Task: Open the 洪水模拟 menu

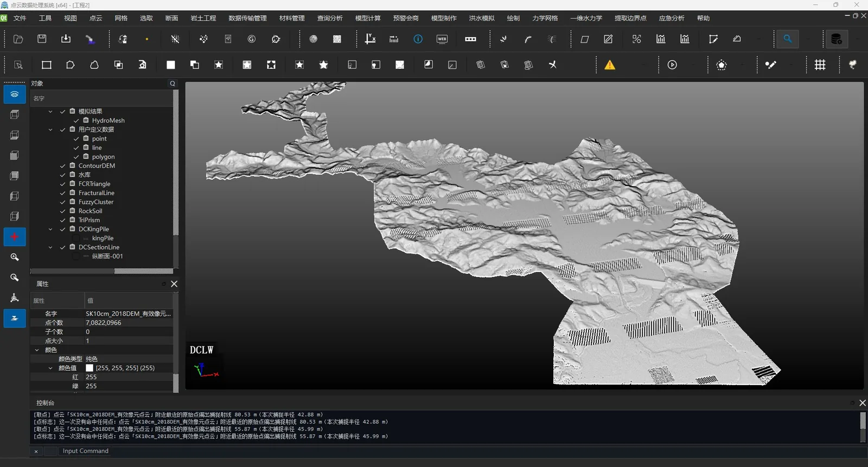Action: click(x=482, y=18)
